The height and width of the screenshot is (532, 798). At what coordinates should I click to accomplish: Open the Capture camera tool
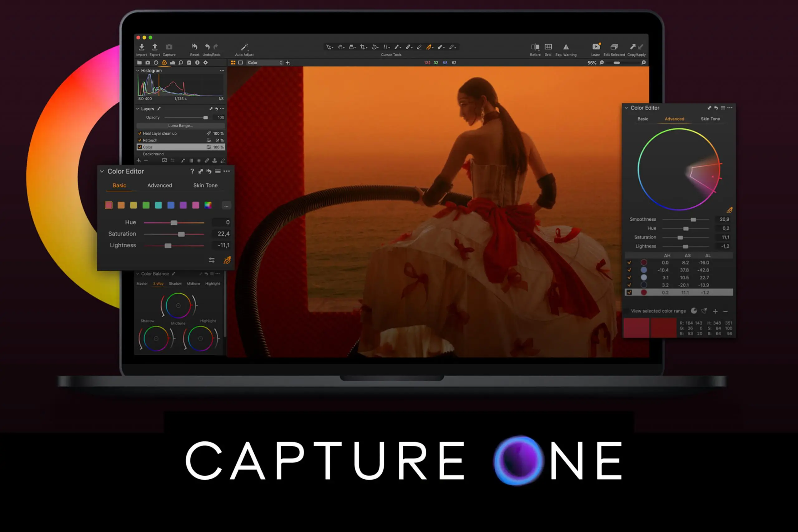tap(169, 47)
